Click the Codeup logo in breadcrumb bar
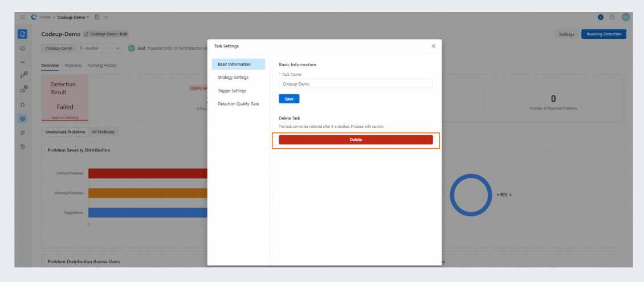This screenshot has height=282, width=644. coord(34,17)
